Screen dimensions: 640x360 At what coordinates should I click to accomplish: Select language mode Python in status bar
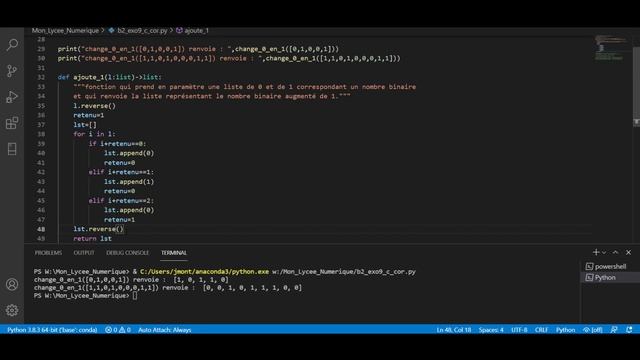click(565, 330)
